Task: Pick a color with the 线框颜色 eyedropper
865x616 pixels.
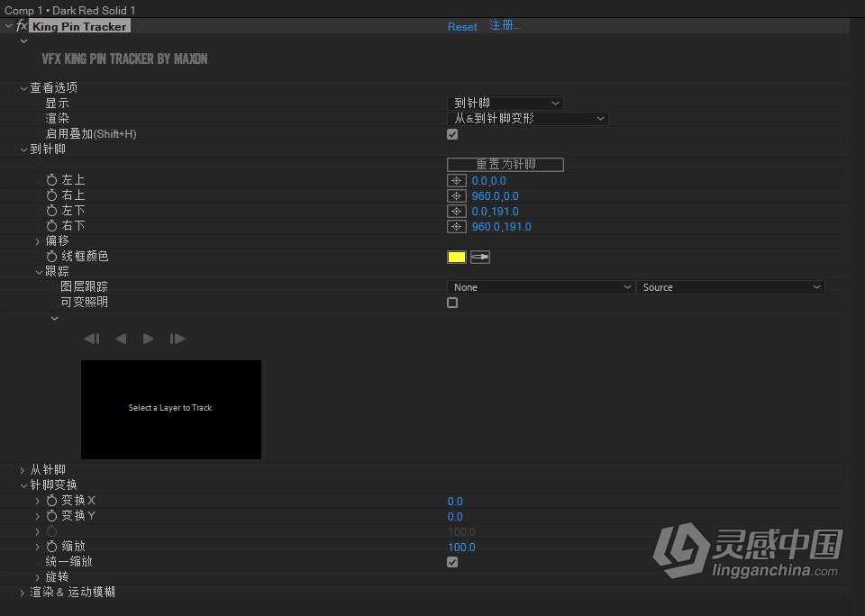Action: pyautogui.click(x=480, y=257)
